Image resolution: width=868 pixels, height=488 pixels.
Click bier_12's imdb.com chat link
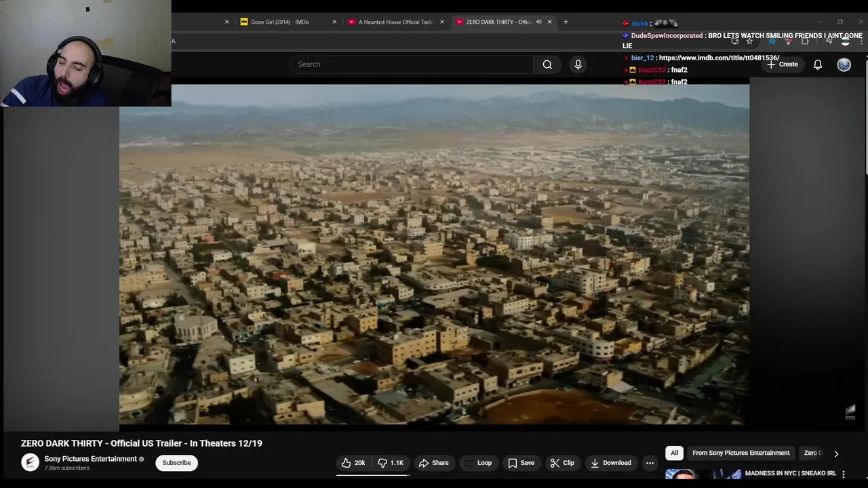(719, 58)
